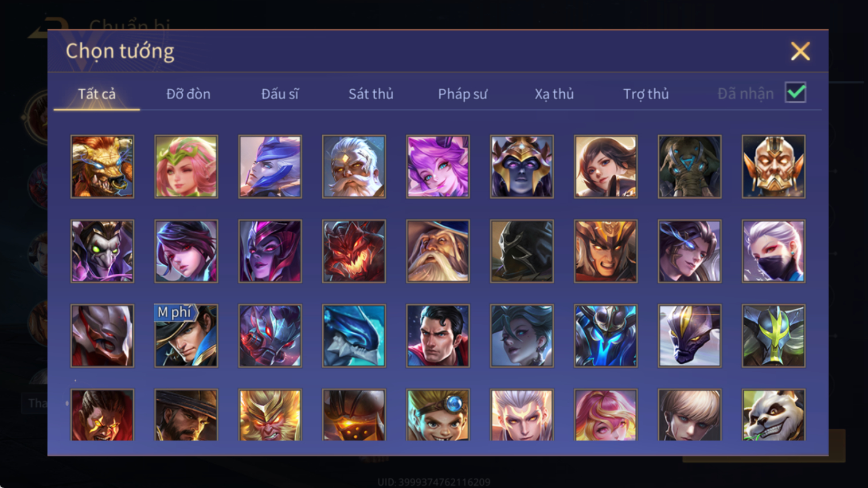Select the blue shark creature hero
The height and width of the screenshot is (488, 868).
354,336
